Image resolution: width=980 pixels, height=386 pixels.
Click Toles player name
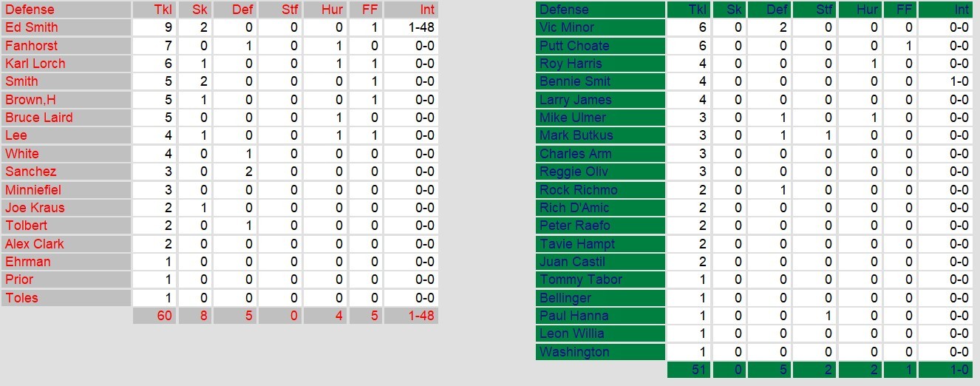[21, 298]
